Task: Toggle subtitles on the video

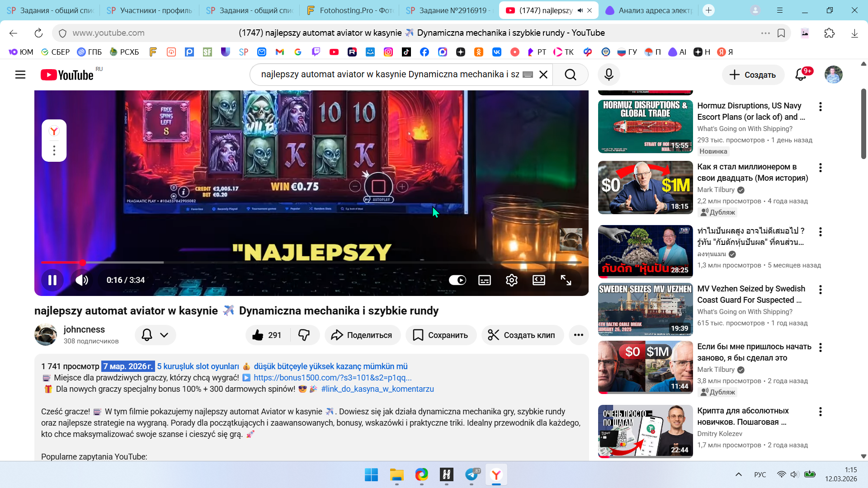Action: pyautogui.click(x=484, y=280)
